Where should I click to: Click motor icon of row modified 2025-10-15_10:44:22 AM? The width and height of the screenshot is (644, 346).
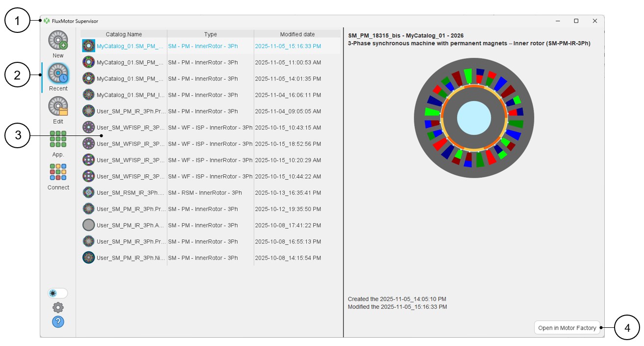point(88,176)
